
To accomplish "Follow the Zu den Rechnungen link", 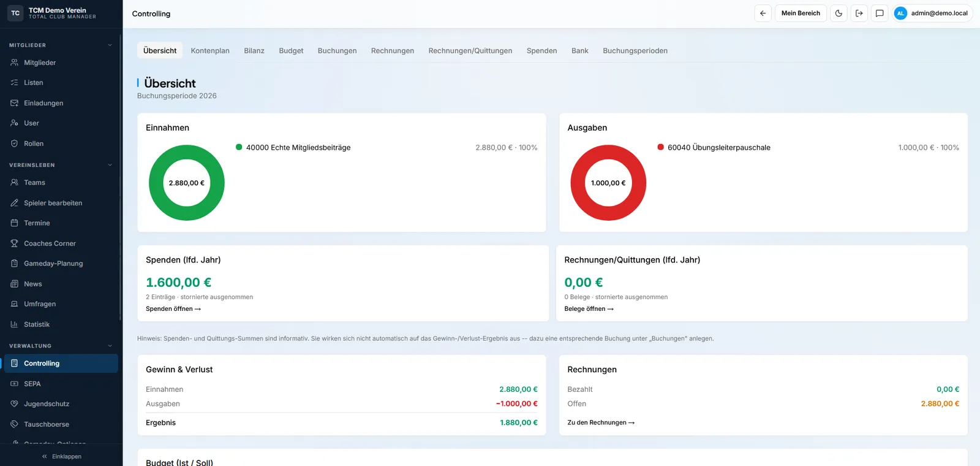I will pyautogui.click(x=601, y=422).
